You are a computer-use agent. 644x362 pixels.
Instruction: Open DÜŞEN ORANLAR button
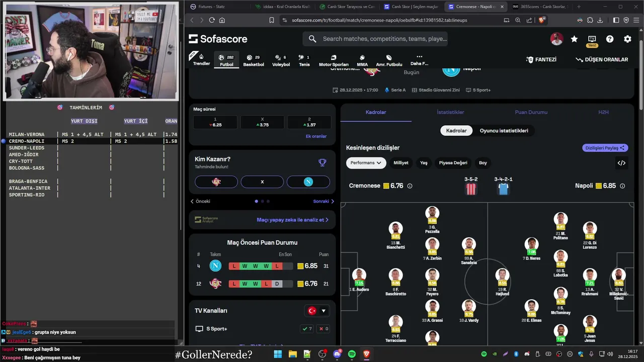(x=602, y=59)
